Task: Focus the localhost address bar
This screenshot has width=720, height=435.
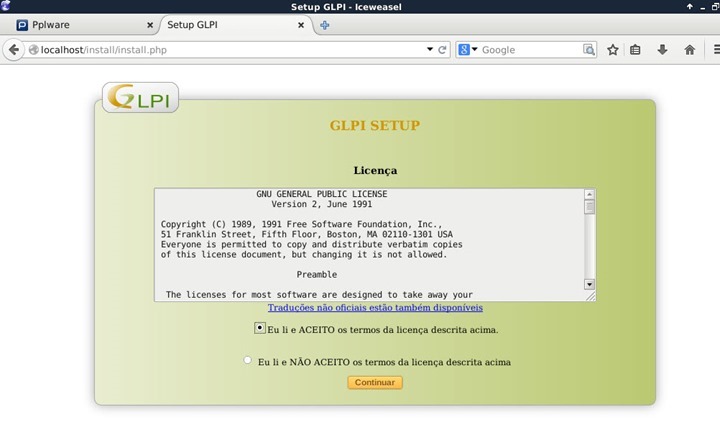Action: 232,50
